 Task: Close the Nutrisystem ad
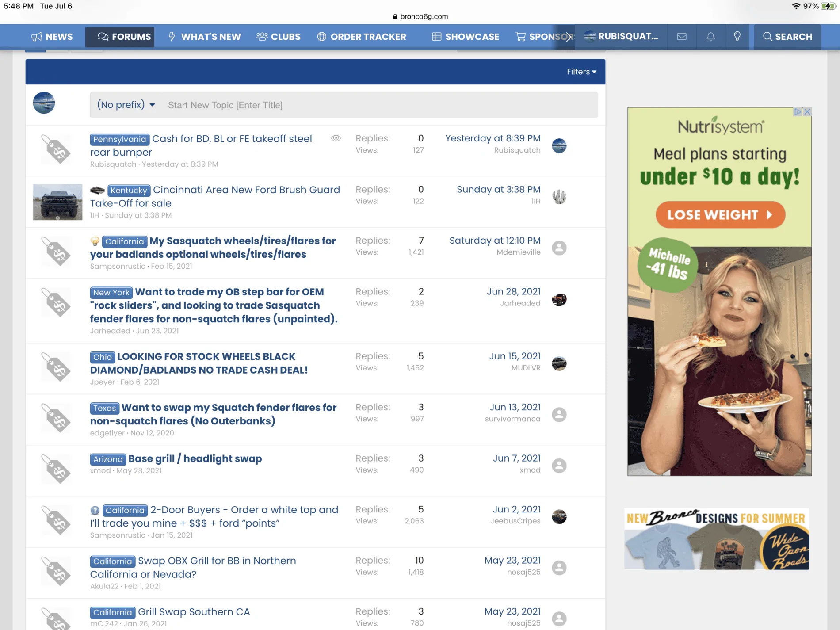(807, 112)
